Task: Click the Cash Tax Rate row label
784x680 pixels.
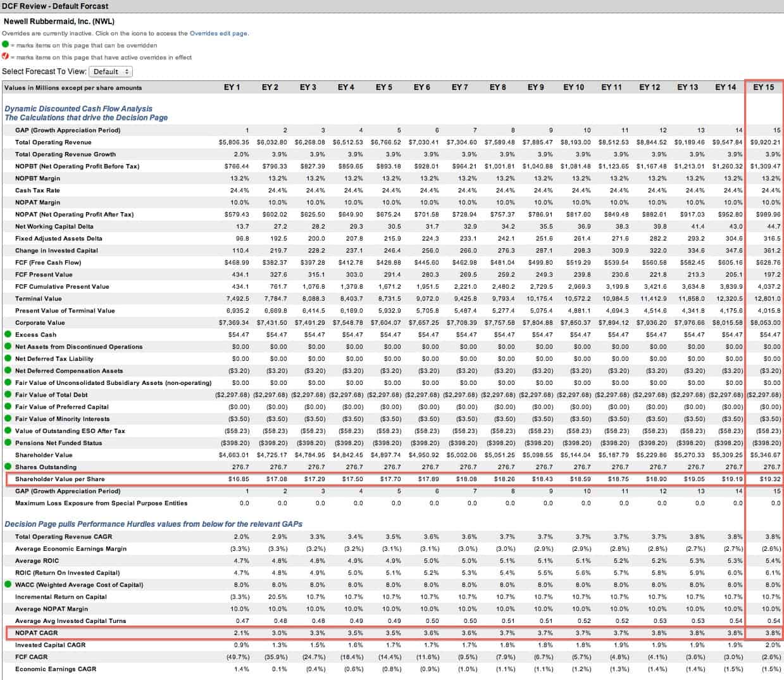Action: (37, 191)
